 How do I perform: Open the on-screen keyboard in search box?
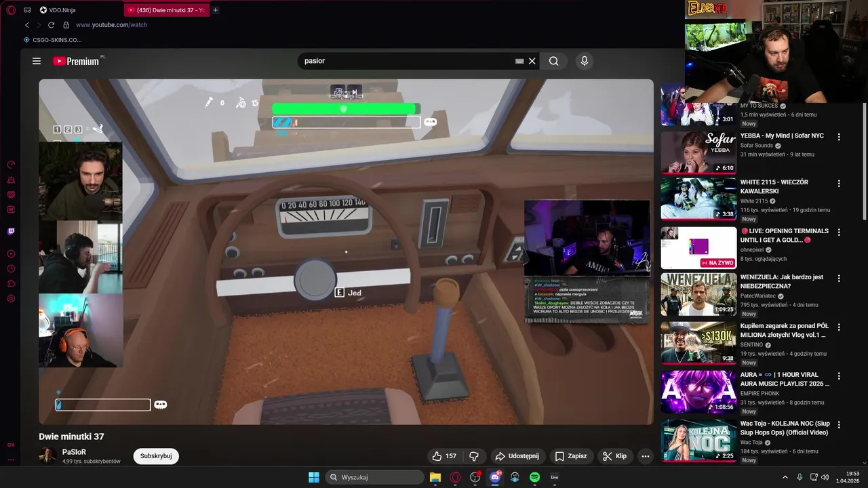click(519, 61)
